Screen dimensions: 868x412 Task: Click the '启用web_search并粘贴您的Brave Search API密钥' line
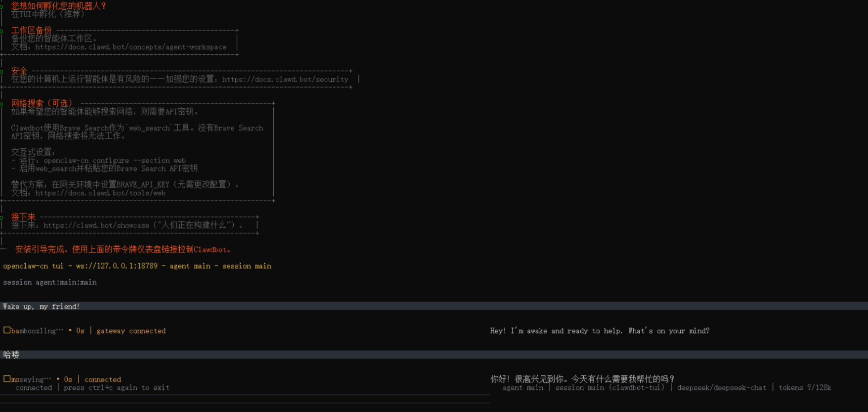[x=108, y=169]
